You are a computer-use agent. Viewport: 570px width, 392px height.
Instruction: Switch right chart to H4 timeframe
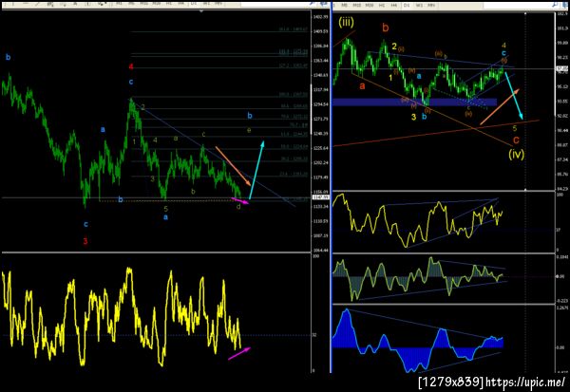[393, 5]
